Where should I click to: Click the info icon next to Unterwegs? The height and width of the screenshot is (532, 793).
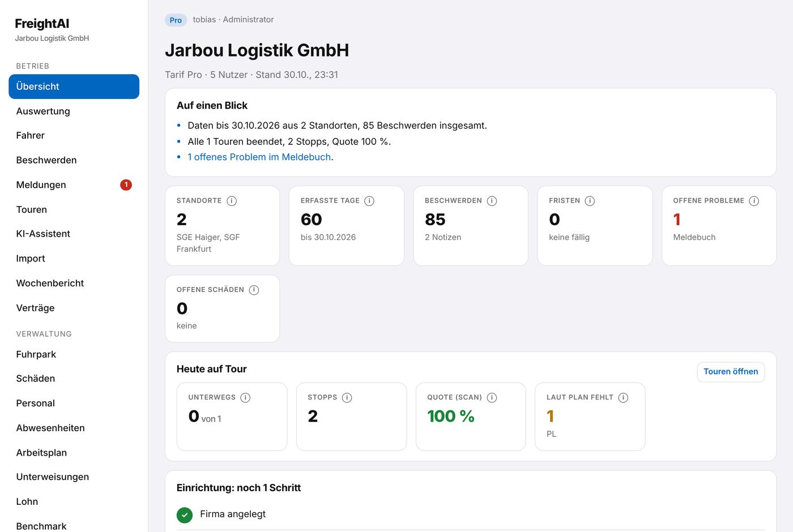[x=245, y=397]
